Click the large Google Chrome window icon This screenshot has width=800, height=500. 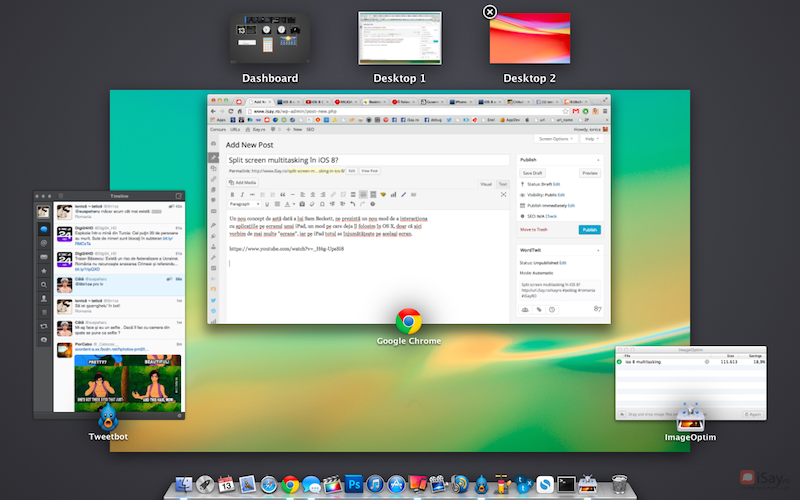408,321
